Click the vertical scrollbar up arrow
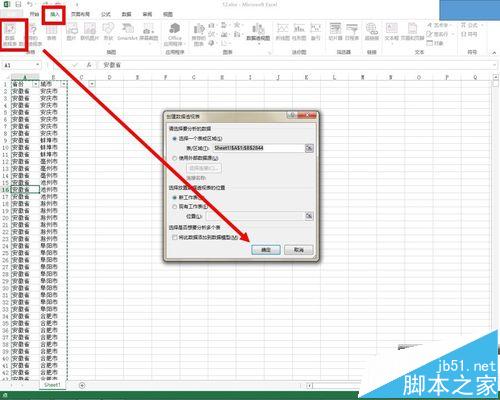The image size is (500, 400). coord(495,77)
